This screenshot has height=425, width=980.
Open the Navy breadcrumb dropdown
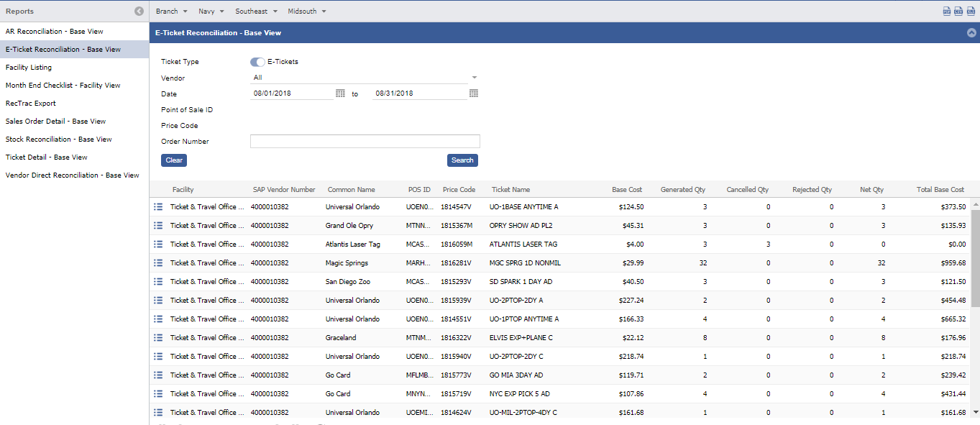click(211, 12)
